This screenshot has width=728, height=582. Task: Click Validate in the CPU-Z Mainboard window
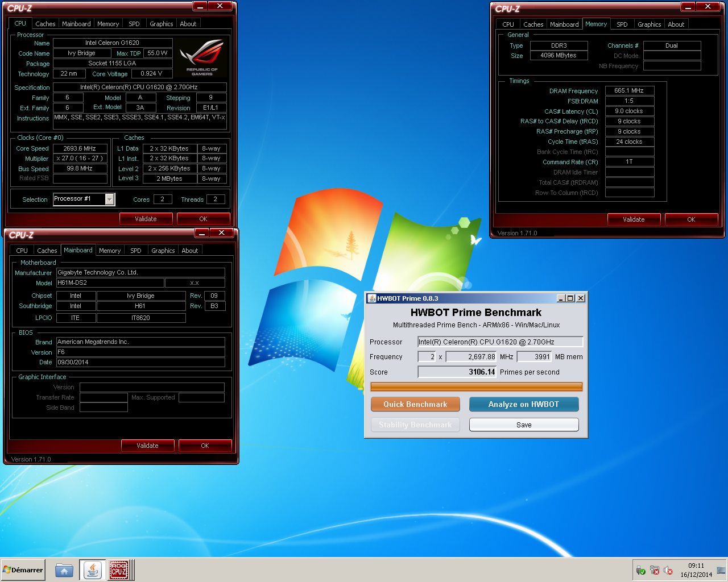[148, 446]
